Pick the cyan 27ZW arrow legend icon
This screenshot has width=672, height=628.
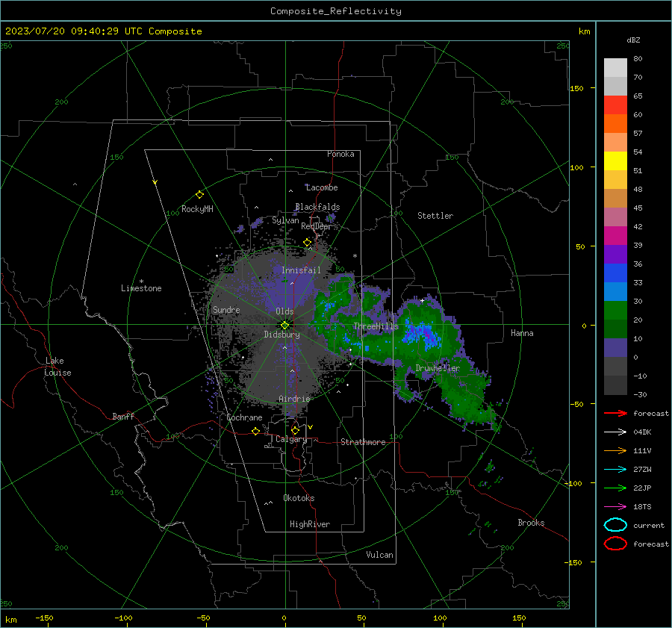pyautogui.click(x=615, y=470)
